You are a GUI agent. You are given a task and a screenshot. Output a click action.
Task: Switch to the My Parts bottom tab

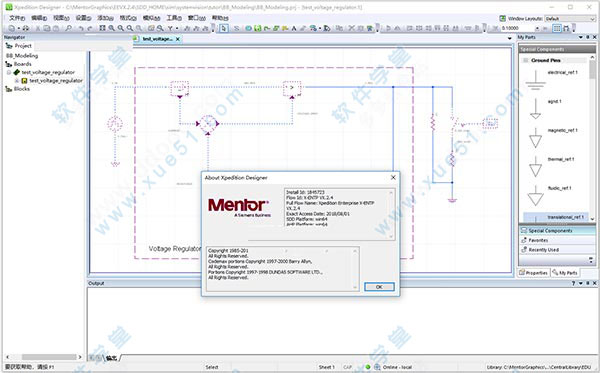[565, 273]
